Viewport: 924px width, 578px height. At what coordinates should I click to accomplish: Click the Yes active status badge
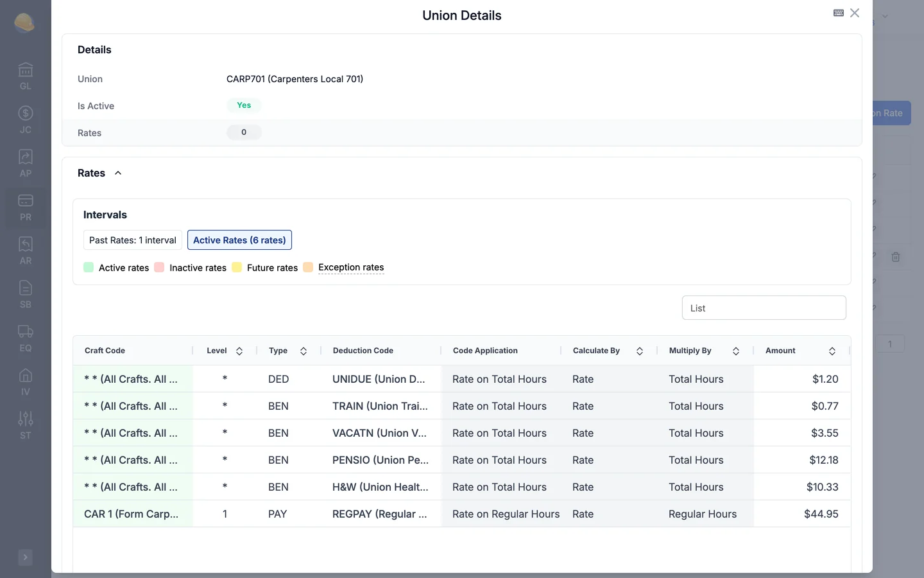(x=244, y=105)
